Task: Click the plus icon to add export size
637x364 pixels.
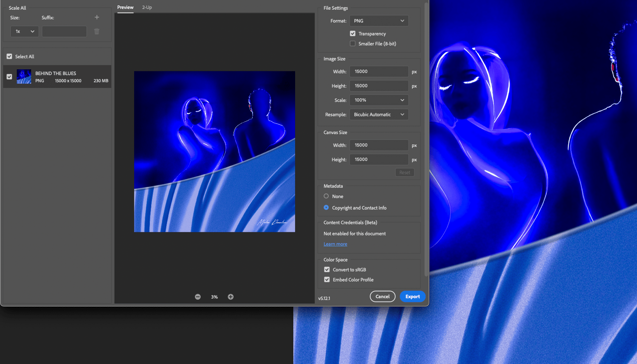Action: pos(97,17)
